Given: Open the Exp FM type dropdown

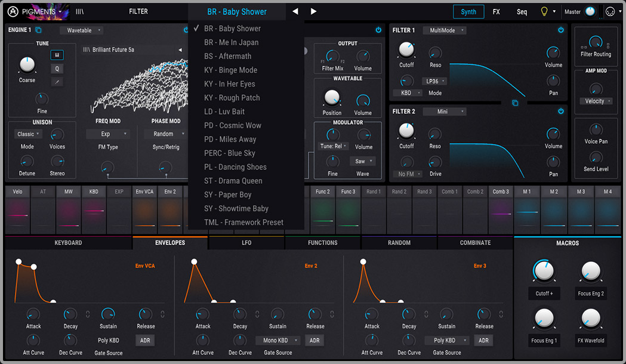Looking at the screenshot, I should tap(107, 134).
